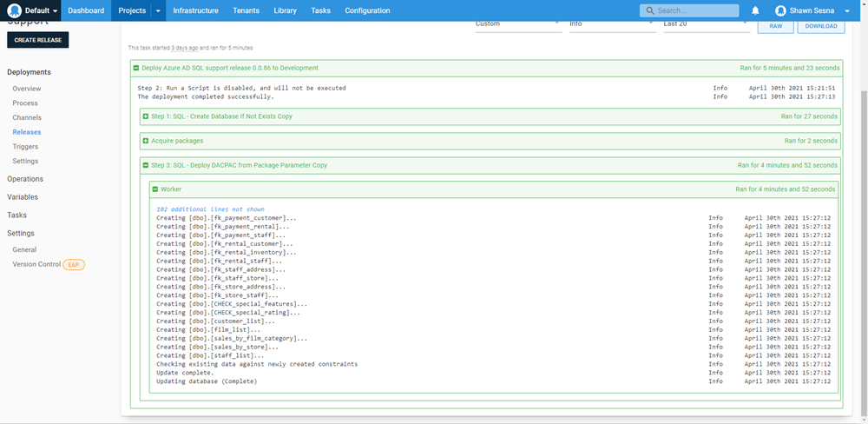Collapse the Worker log section

tap(155, 189)
